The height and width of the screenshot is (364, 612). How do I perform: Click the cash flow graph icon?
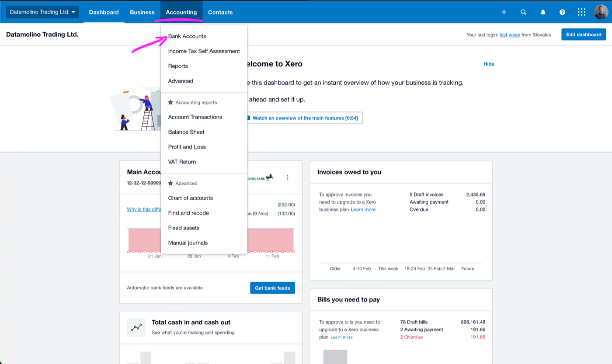pos(136,327)
